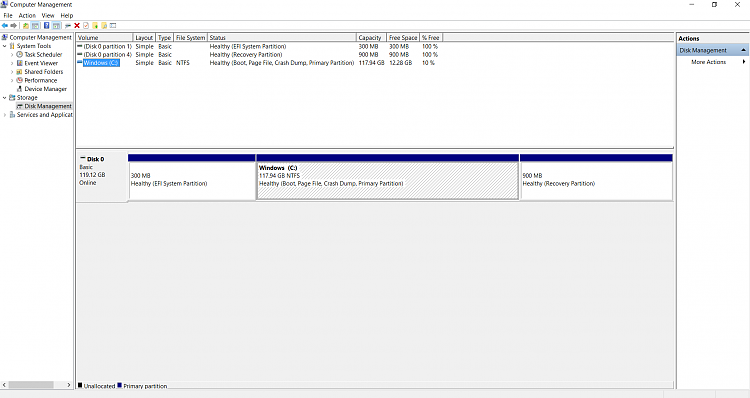Open the Help menu

[67, 15]
